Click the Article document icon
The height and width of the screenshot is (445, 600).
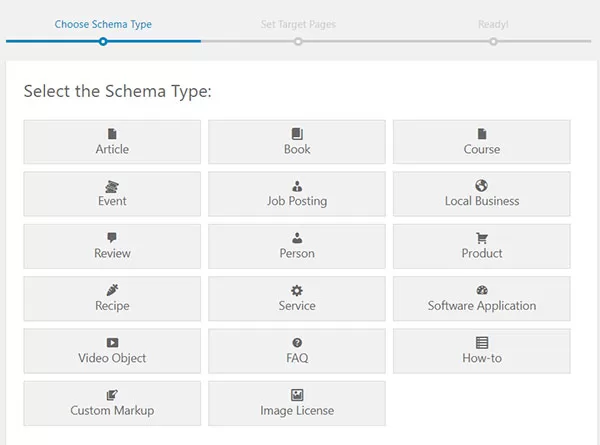click(x=112, y=134)
